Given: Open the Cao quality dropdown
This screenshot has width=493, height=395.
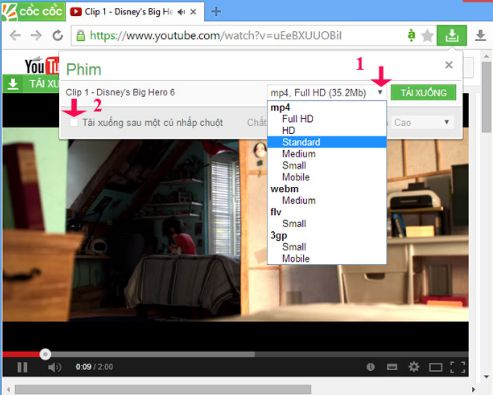Looking at the screenshot, I should (x=422, y=122).
